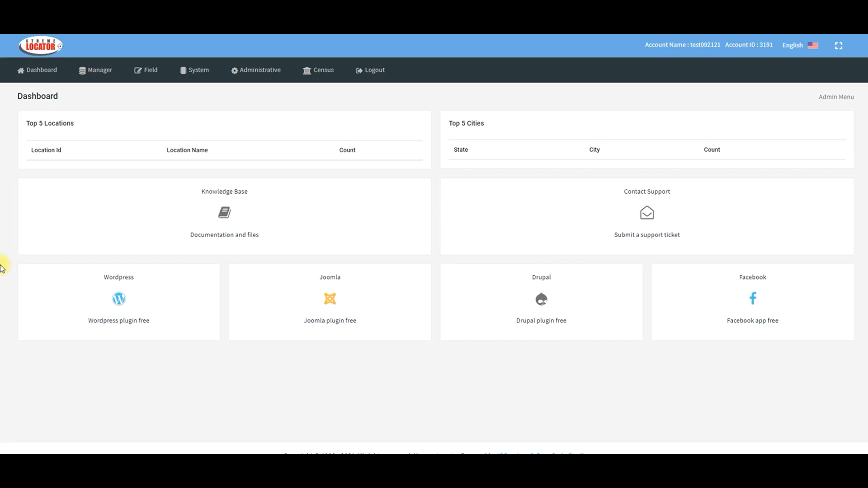This screenshot has height=488, width=868.
Task: Click Location Id column header
Action: click(x=46, y=150)
